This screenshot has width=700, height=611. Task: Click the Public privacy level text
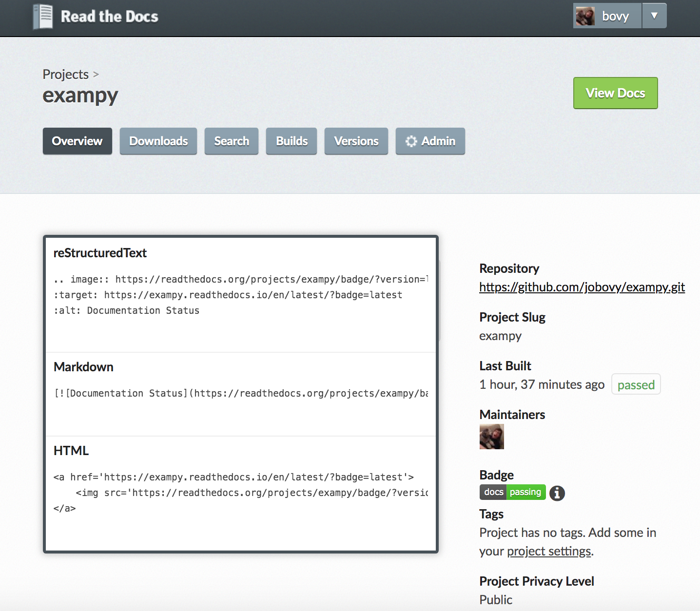(x=496, y=600)
